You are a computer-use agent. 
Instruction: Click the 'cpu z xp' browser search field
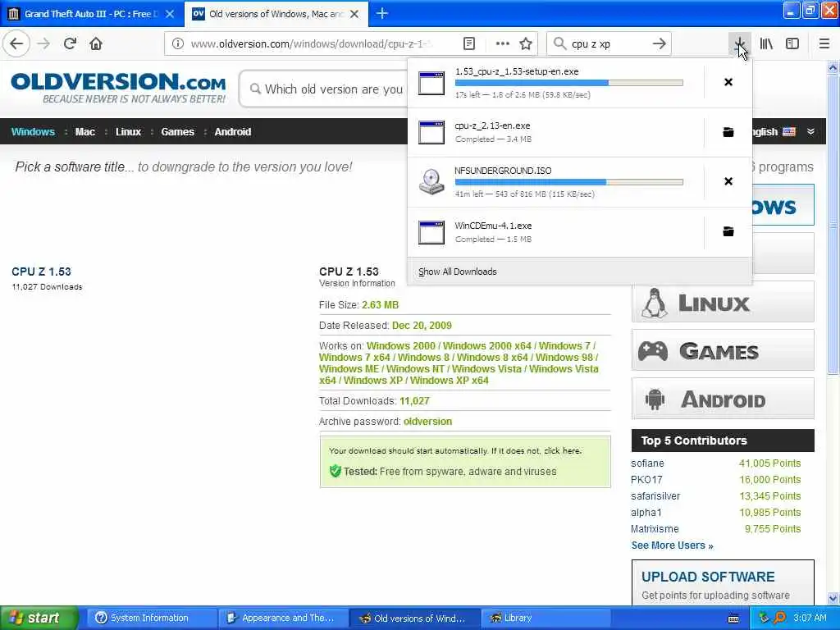click(x=608, y=43)
